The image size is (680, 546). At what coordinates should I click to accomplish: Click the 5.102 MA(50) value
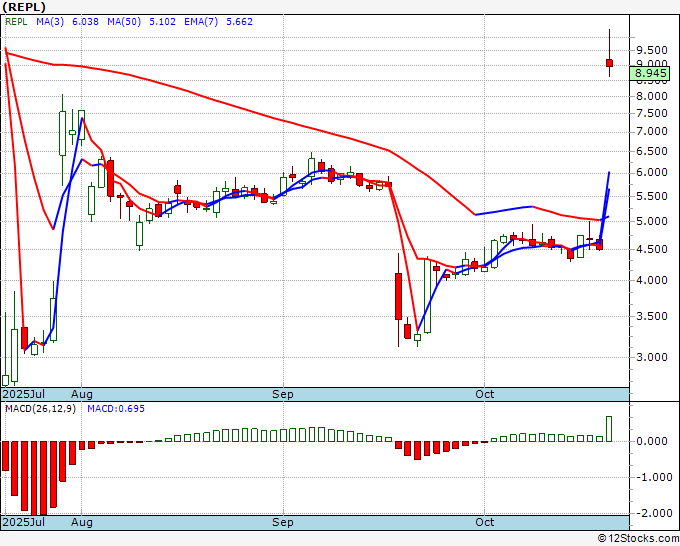pyautogui.click(x=162, y=22)
